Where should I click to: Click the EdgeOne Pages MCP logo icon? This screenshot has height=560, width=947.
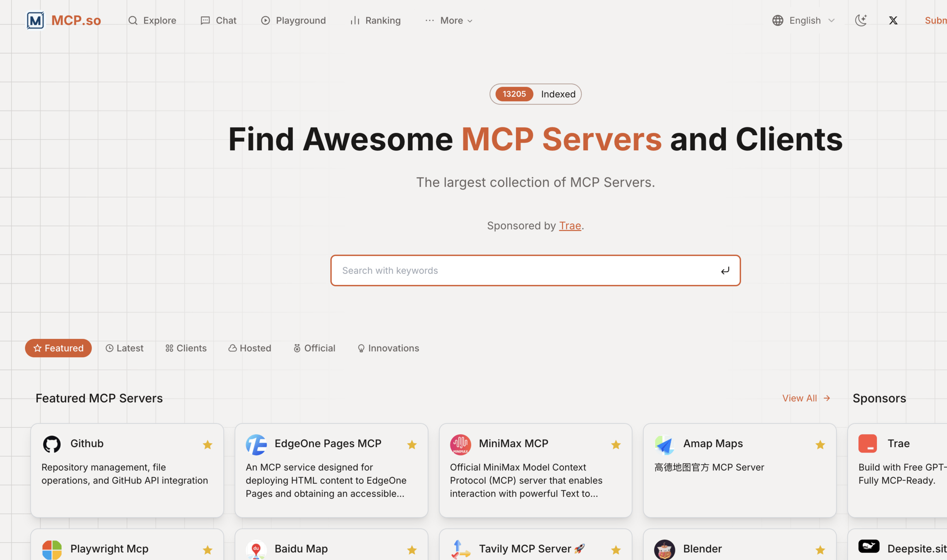point(256,444)
